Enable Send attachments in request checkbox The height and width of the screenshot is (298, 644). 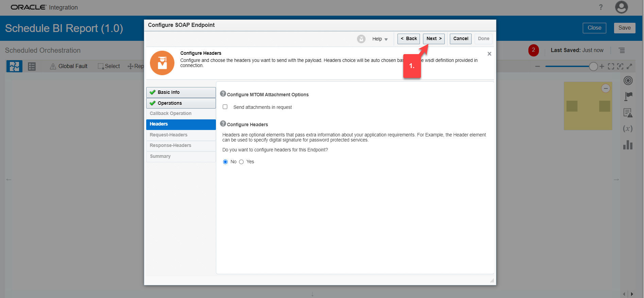tap(225, 107)
